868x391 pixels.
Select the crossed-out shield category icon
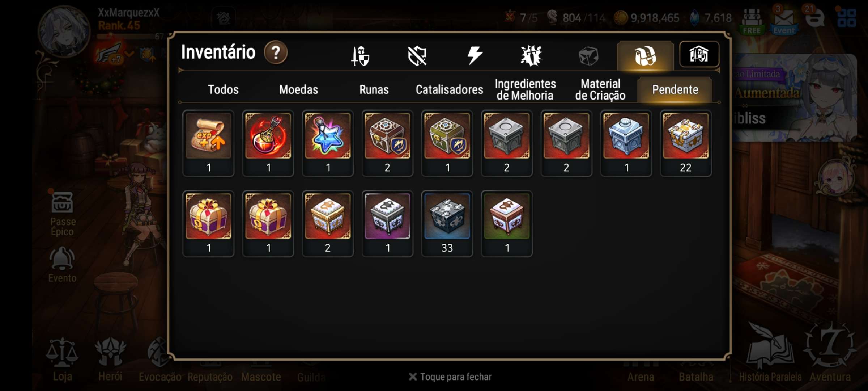pos(417,56)
